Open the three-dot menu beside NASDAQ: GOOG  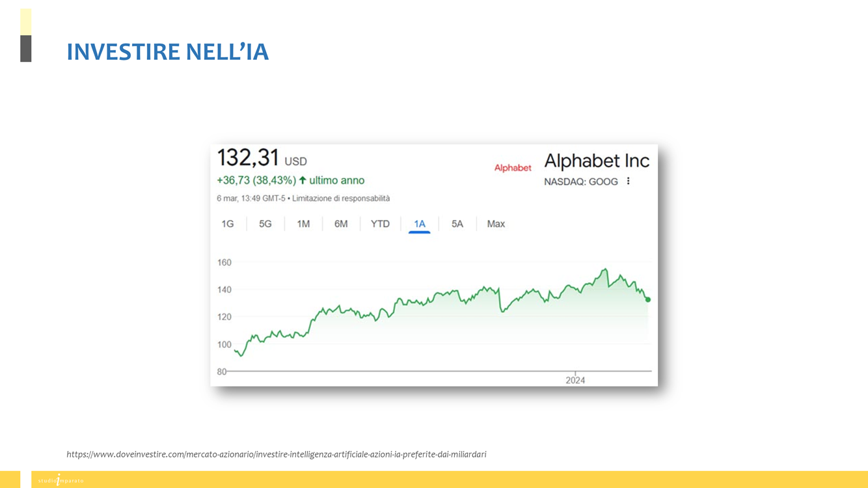pos(629,182)
